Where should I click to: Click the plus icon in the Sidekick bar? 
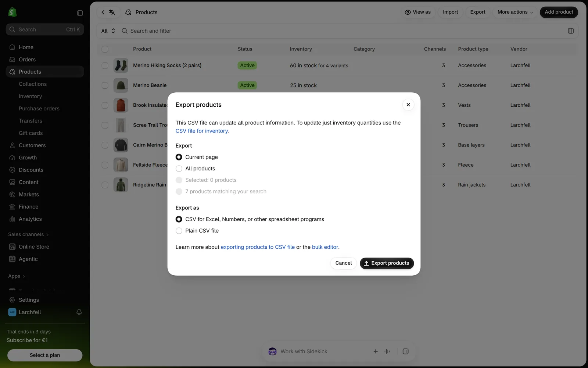tap(376, 351)
